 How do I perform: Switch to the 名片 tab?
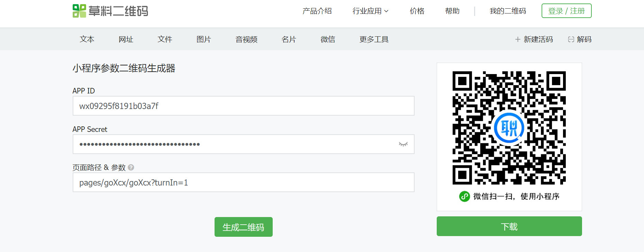pos(289,39)
